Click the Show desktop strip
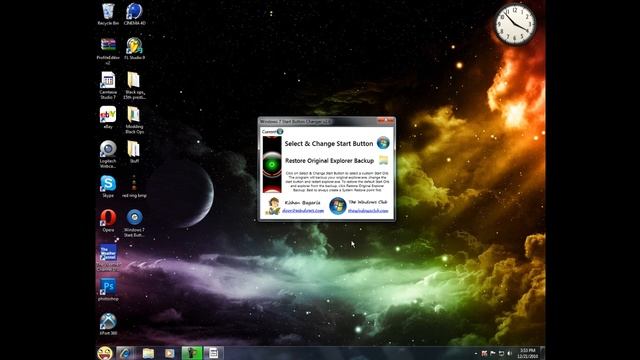Screen dimensions: 640x360 (542, 353)
